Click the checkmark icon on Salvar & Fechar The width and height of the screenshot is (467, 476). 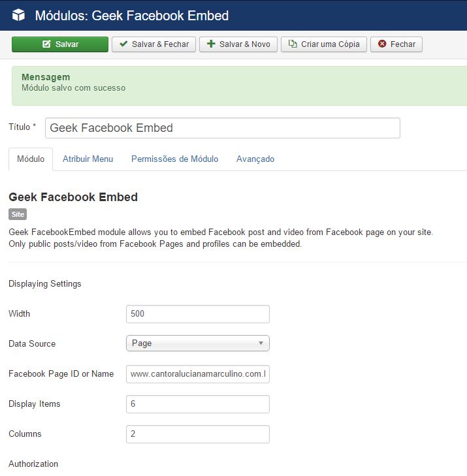(123, 44)
